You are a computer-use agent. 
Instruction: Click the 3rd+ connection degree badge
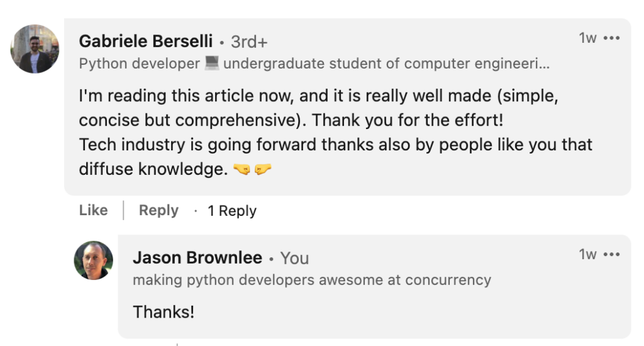pos(249,42)
